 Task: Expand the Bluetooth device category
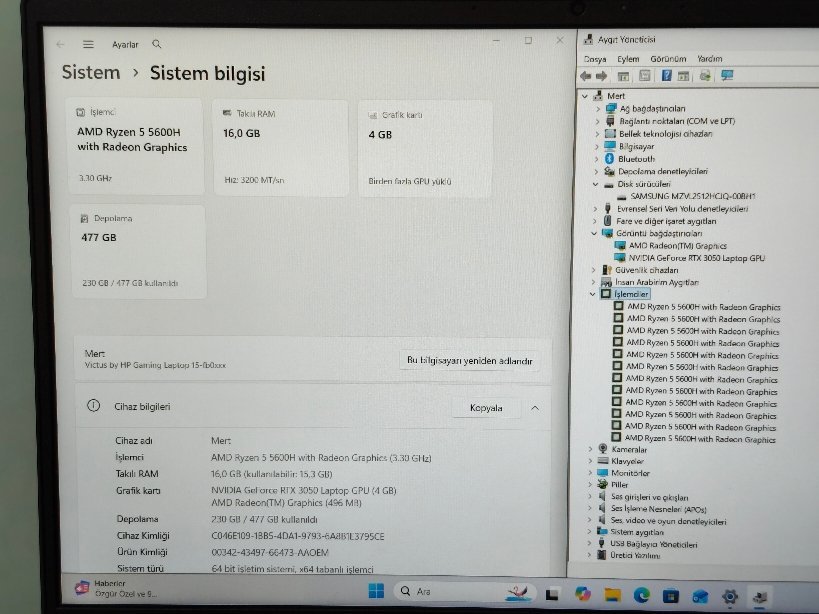click(x=596, y=159)
